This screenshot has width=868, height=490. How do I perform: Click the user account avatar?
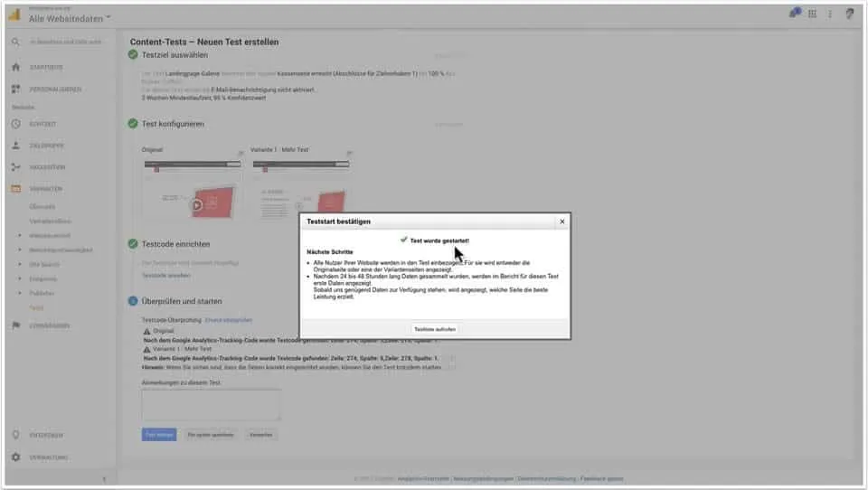coord(849,14)
